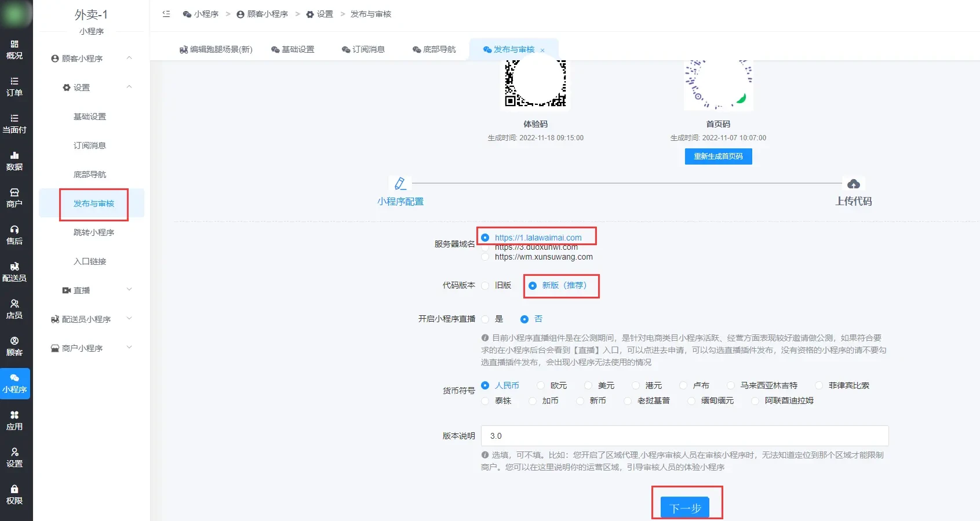This screenshot has width=980, height=521.
Task: Switch to 订阅消息 tab
Action: coord(363,49)
